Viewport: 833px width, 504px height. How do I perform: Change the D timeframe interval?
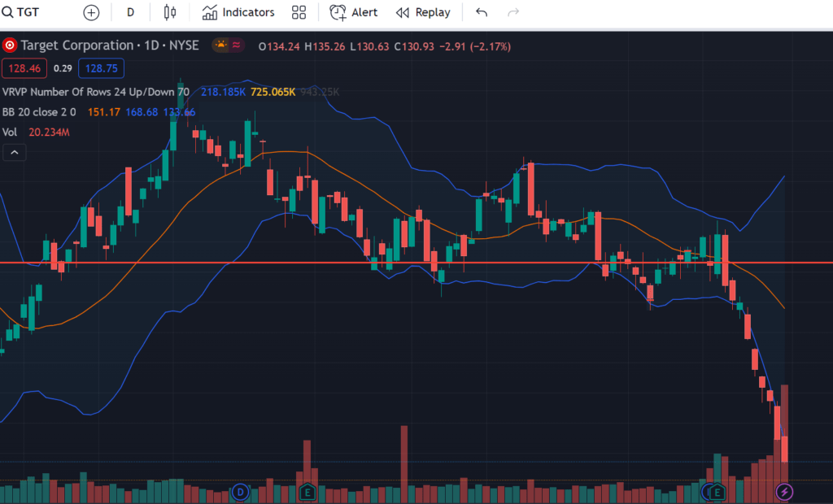pyautogui.click(x=130, y=12)
